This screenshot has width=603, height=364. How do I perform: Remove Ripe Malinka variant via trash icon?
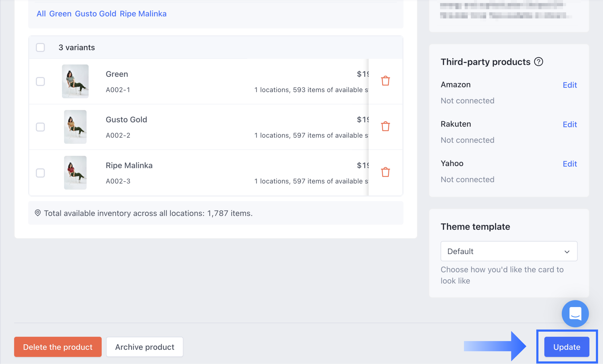tap(385, 172)
